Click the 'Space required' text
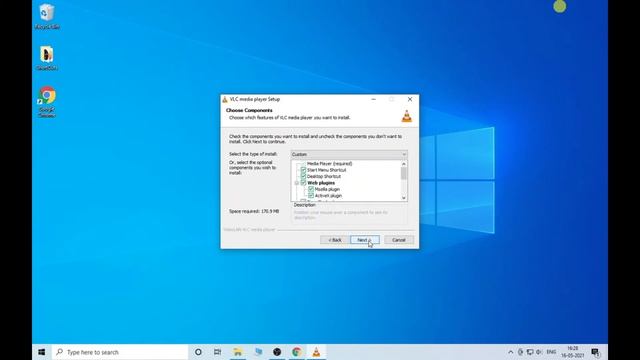The image size is (640, 360). pos(254,211)
